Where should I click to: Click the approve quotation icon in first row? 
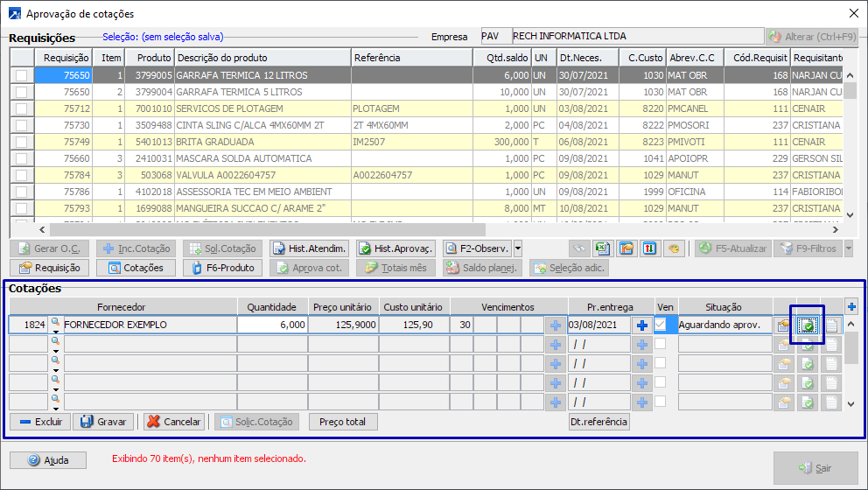808,325
